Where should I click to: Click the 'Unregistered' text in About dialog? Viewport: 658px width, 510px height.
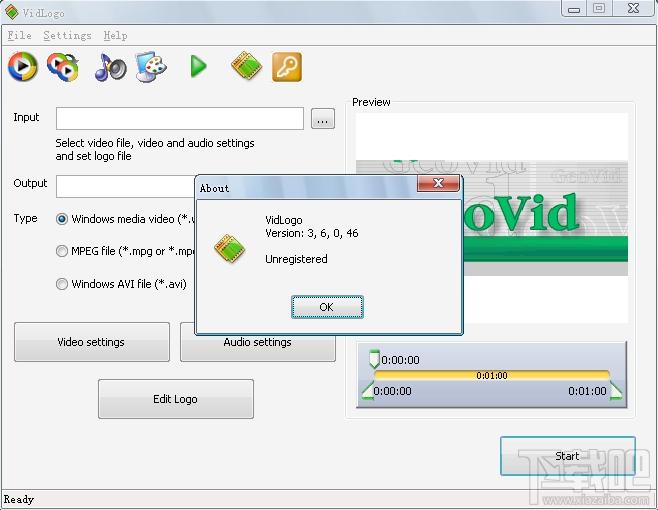[x=296, y=259]
